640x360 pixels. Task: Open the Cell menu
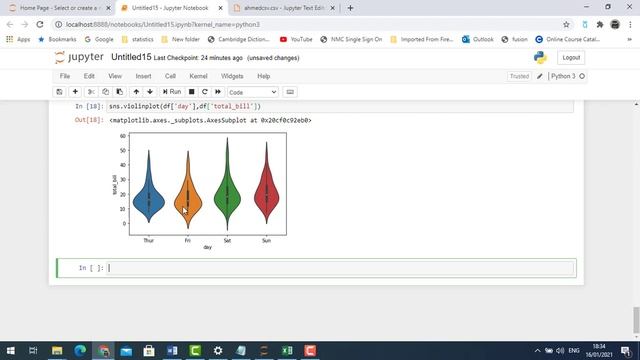click(x=170, y=76)
